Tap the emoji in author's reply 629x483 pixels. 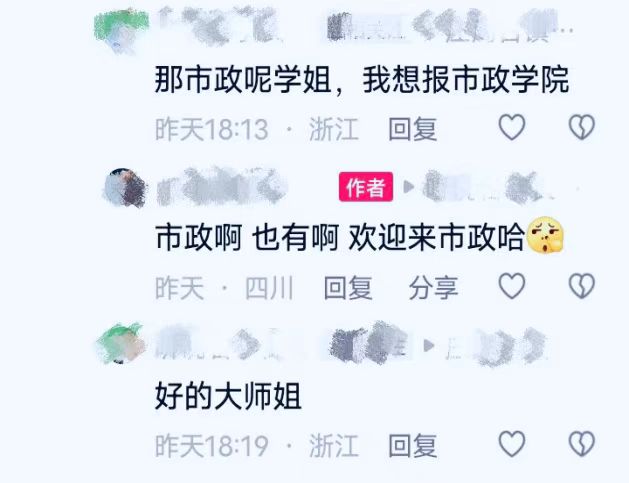(544, 235)
